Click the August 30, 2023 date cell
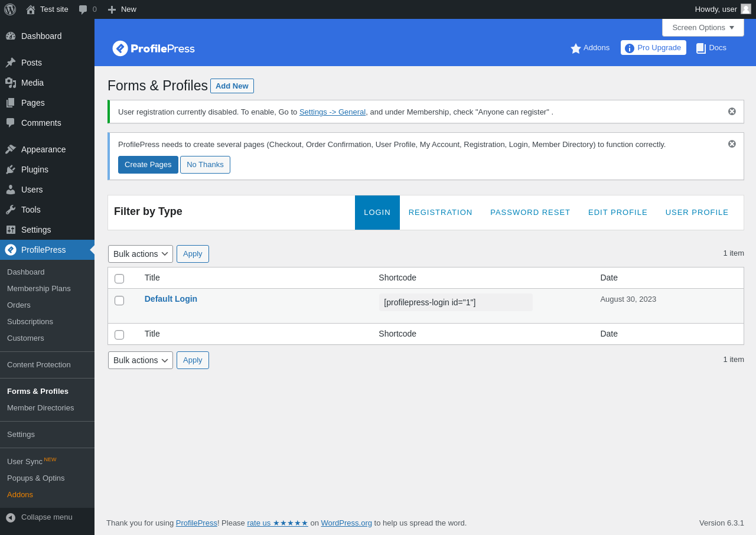The width and height of the screenshot is (756, 535). click(628, 299)
